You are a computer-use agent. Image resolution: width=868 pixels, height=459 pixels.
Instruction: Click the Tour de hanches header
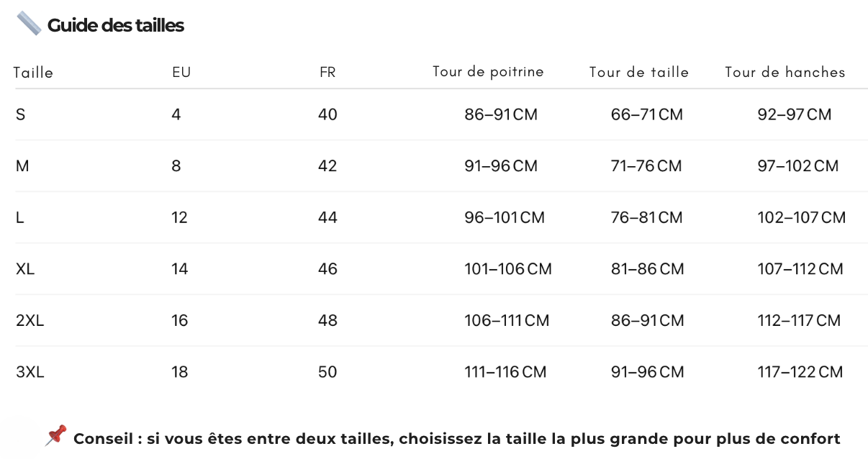pyautogui.click(x=785, y=72)
